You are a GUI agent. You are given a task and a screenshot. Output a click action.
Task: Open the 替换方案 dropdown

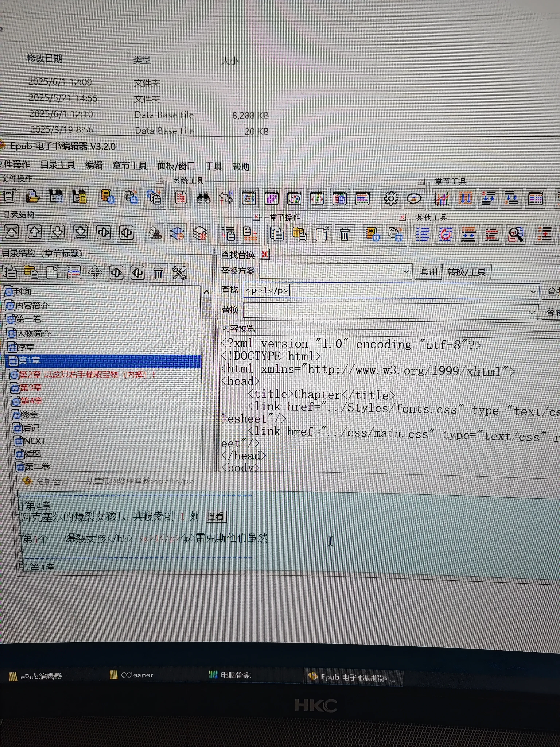[x=406, y=272]
